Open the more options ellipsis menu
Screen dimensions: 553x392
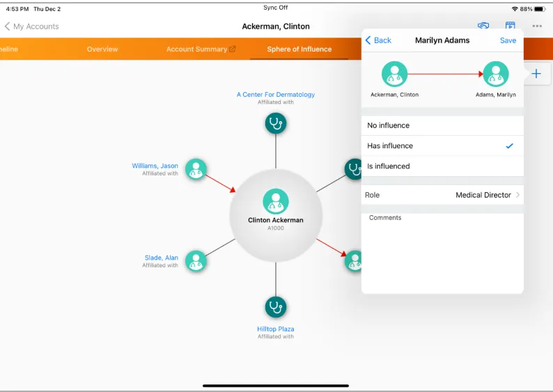pyautogui.click(x=537, y=26)
